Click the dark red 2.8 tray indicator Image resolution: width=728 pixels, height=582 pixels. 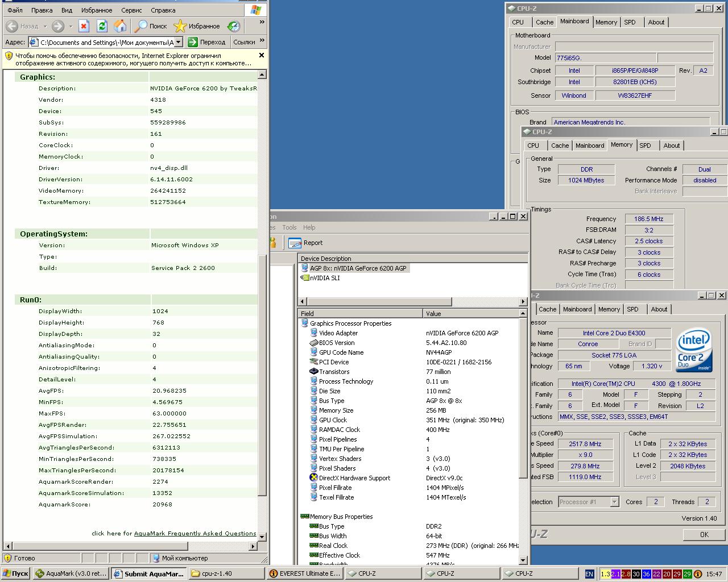[626, 574]
